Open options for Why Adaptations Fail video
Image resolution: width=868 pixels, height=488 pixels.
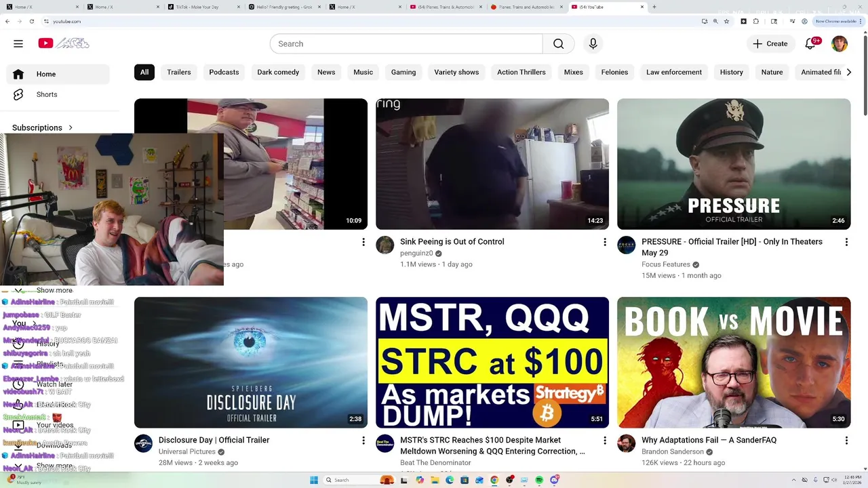[x=846, y=441]
